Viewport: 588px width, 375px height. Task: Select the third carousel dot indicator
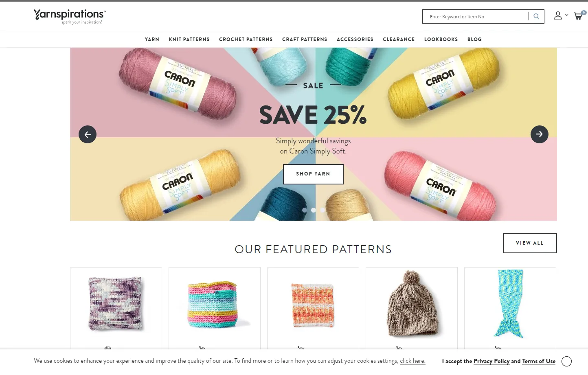[323, 210]
